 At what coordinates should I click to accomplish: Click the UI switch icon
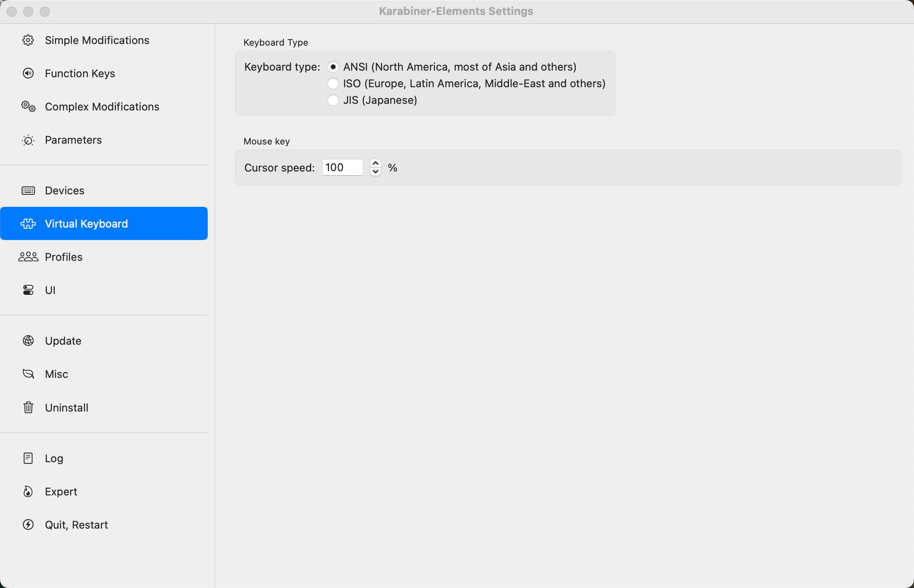[28, 290]
